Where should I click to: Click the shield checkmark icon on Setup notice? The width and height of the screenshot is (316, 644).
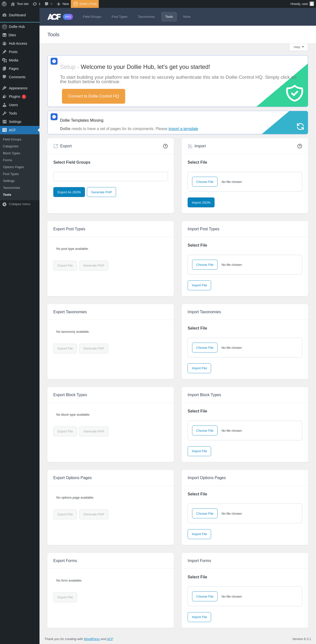pyautogui.click(x=295, y=93)
